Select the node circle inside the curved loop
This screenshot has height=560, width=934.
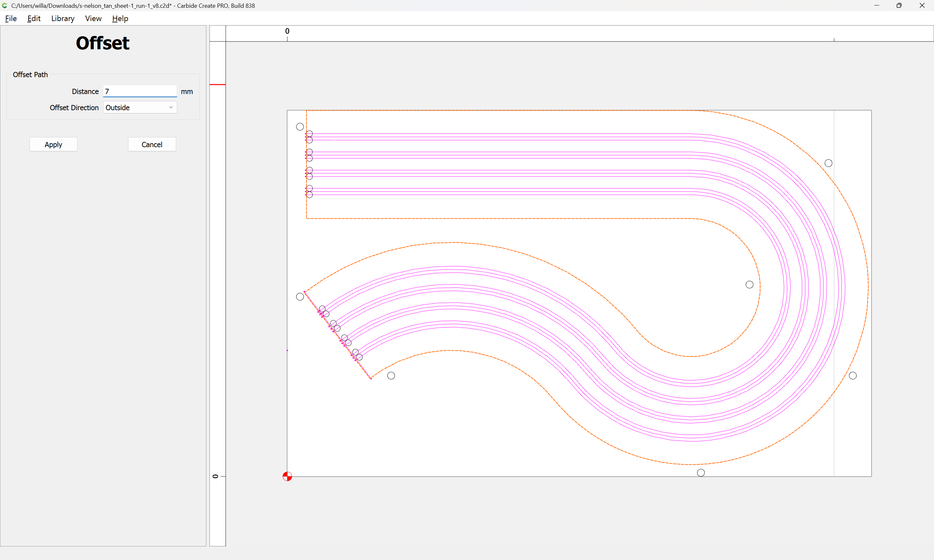(749, 285)
